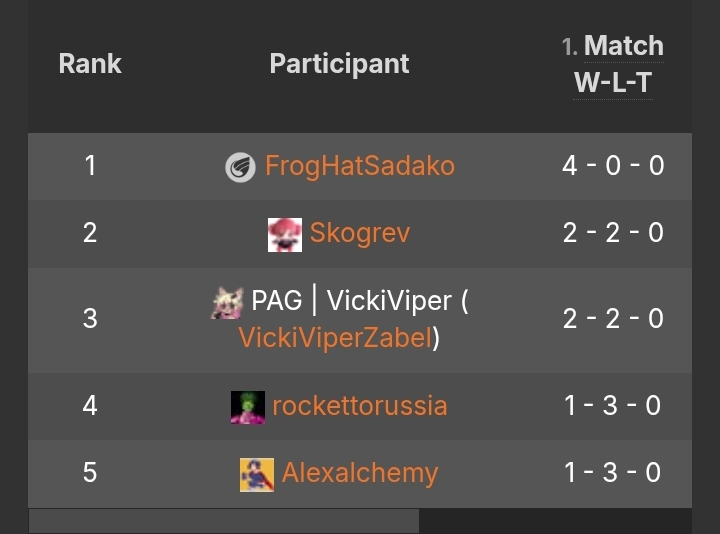Click Skogrev's 2 - 2 - 0 record
Image resolution: width=720 pixels, height=534 pixels.
tap(613, 233)
